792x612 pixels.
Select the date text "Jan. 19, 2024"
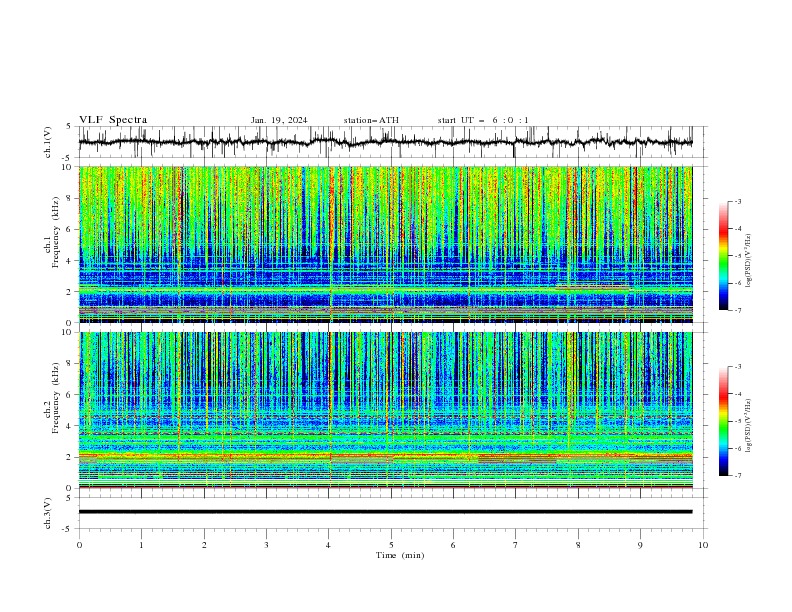click(279, 120)
